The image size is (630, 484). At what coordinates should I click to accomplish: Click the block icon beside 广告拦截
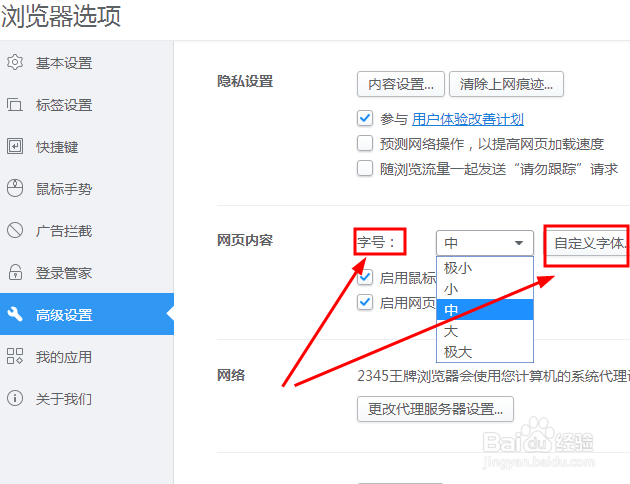pyautogui.click(x=15, y=230)
